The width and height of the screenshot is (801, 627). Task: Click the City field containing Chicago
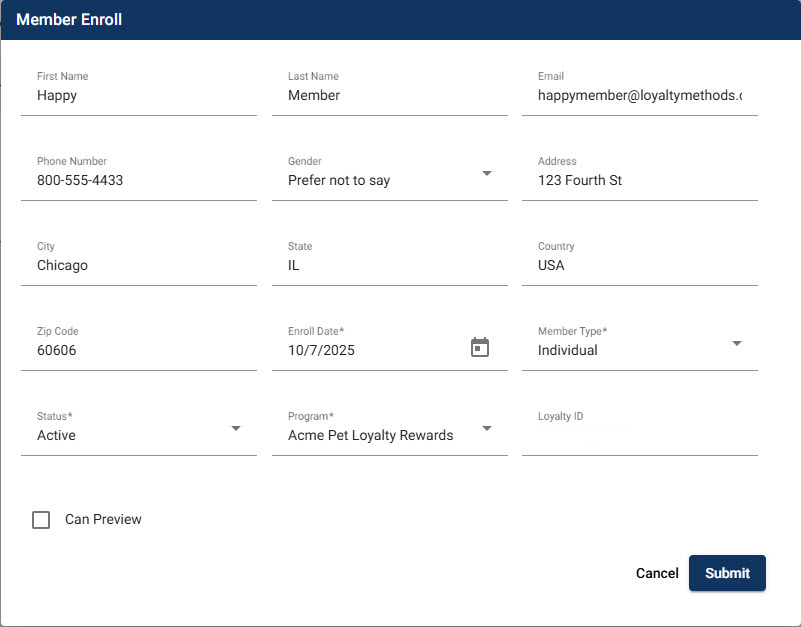(138, 266)
